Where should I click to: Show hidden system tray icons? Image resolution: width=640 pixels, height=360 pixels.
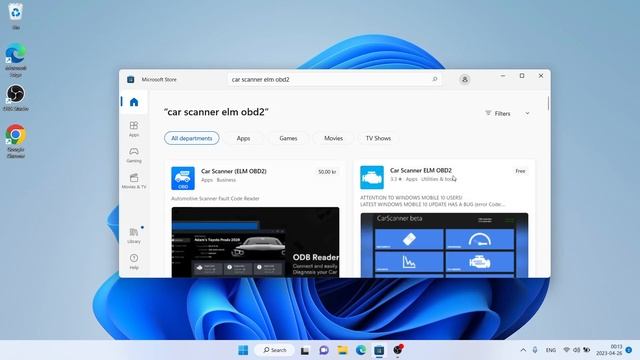pyautogui.click(x=523, y=350)
